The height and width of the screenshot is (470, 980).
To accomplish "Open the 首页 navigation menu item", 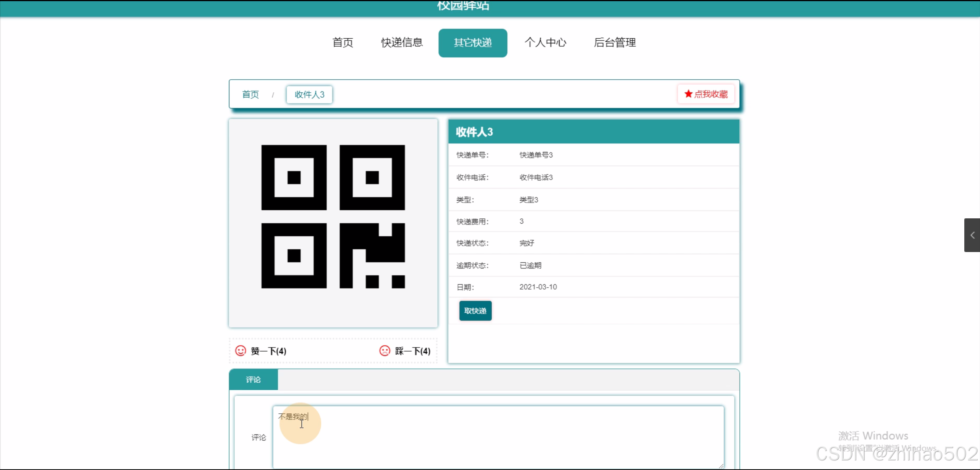I will [x=342, y=43].
